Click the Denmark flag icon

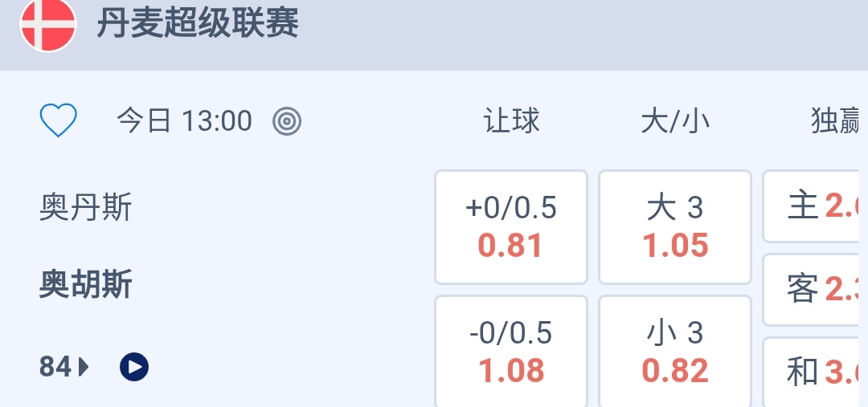47,24
